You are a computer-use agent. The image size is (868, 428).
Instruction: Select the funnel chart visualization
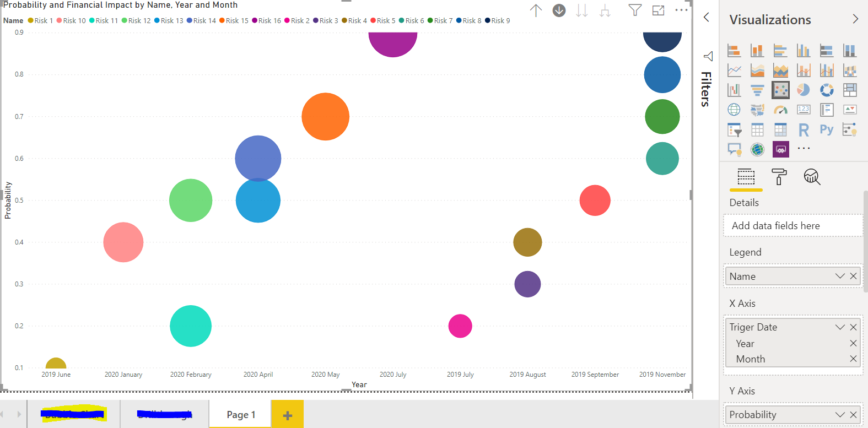click(x=757, y=90)
